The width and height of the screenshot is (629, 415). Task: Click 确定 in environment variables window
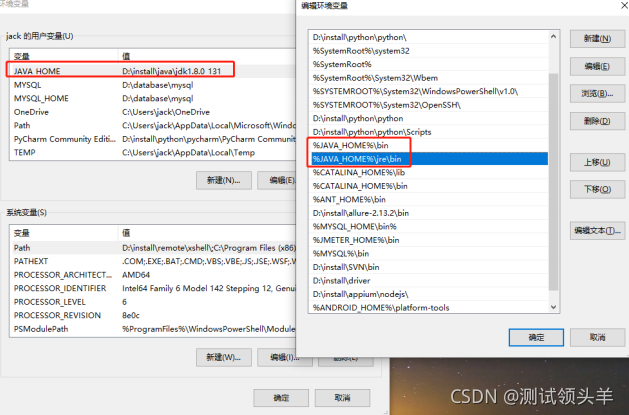[x=281, y=398]
